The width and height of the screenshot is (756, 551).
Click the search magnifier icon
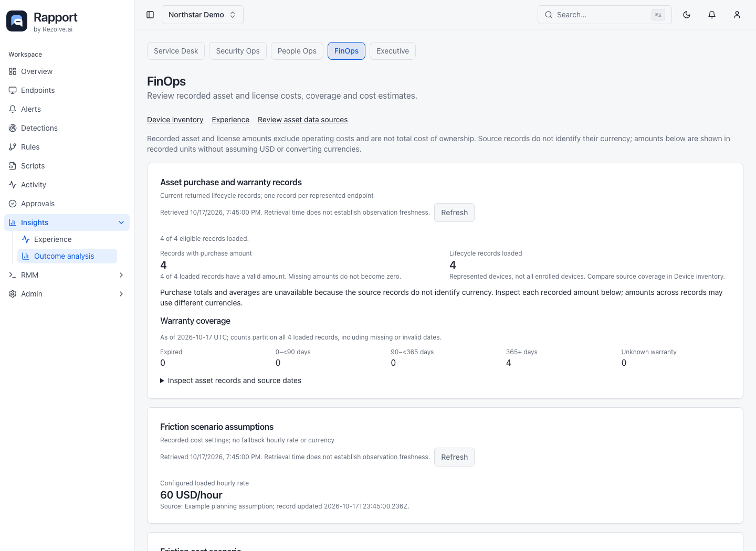[x=549, y=15]
